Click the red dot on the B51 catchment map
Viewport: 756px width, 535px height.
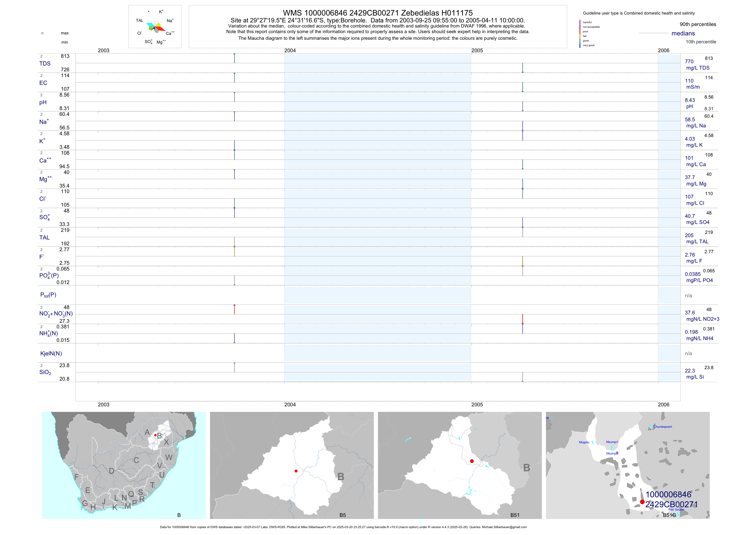(x=472, y=461)
